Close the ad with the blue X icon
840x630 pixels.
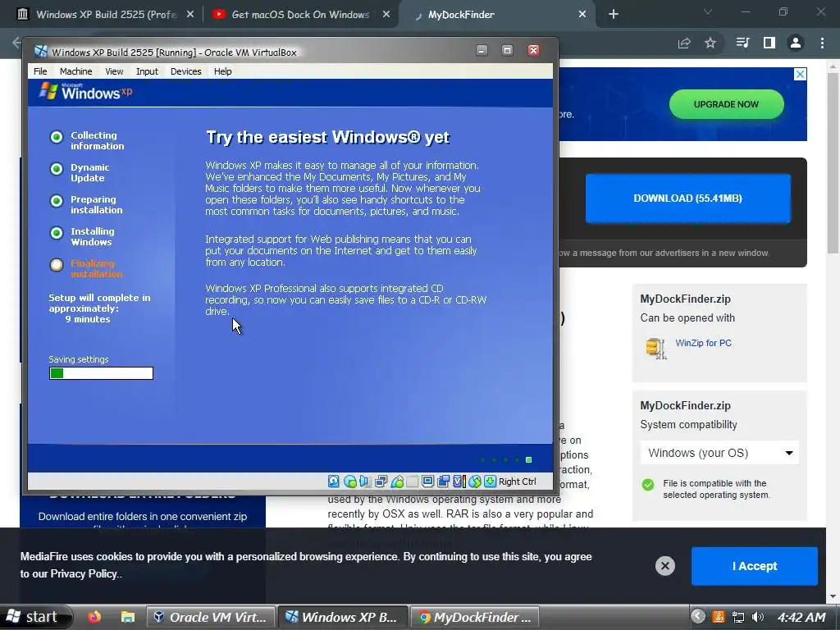[x=800, y=75]
